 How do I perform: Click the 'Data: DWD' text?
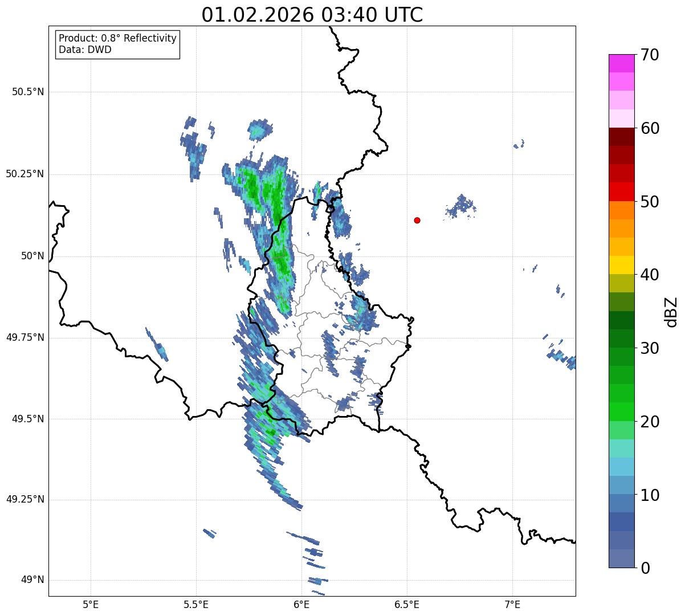coord(85,50)
